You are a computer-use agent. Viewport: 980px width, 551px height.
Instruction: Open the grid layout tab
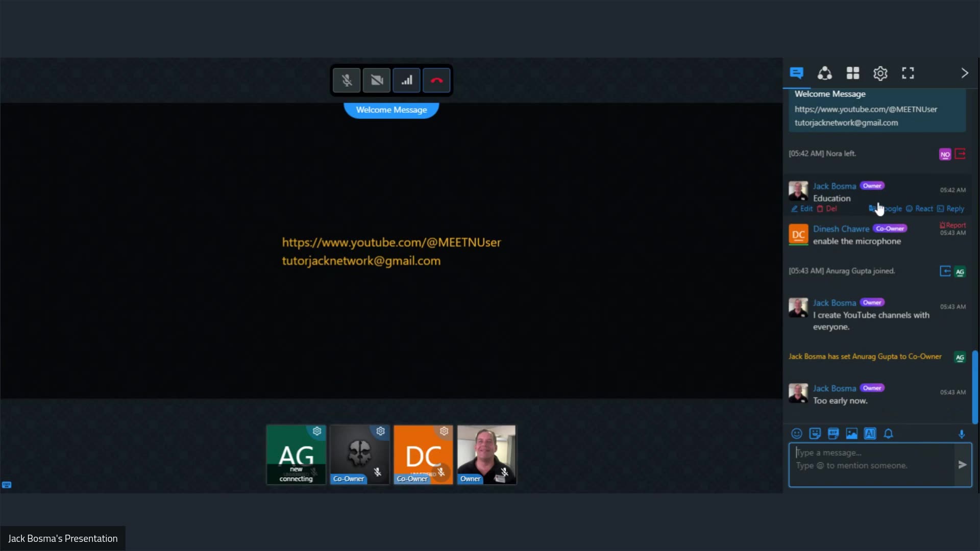[853, 73]
